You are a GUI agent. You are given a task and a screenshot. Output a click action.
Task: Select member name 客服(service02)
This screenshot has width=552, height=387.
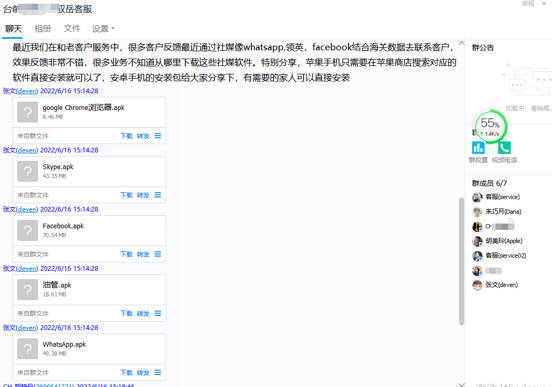(506, 256)
